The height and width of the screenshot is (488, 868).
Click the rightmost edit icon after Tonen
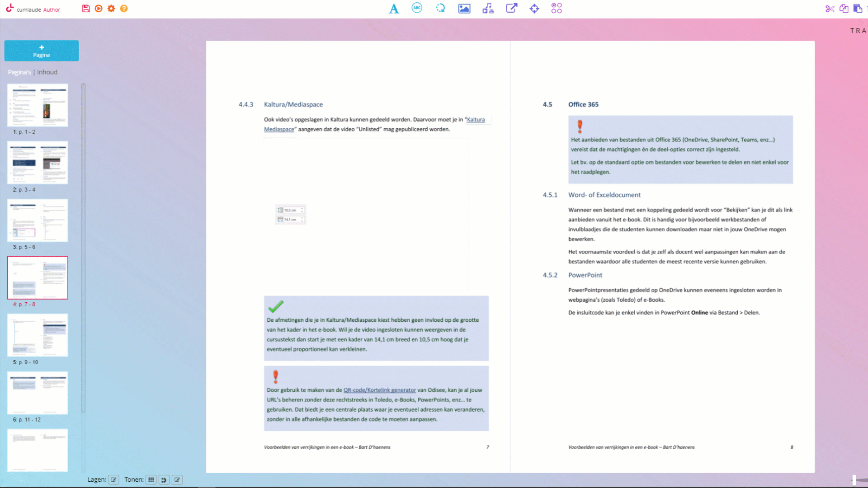tap(177, 480)
